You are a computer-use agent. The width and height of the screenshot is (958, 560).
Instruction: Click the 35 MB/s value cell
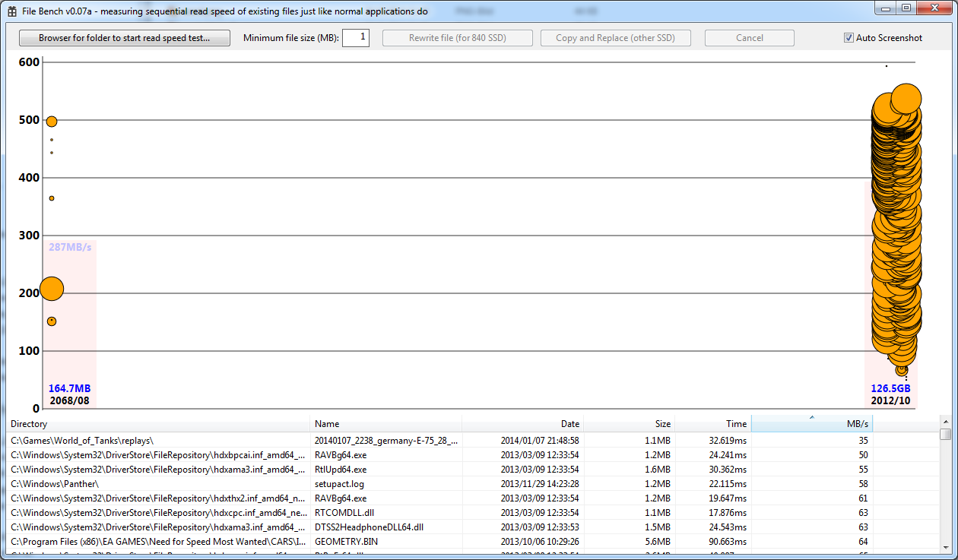pyautogui.click(x=863, y=440)
